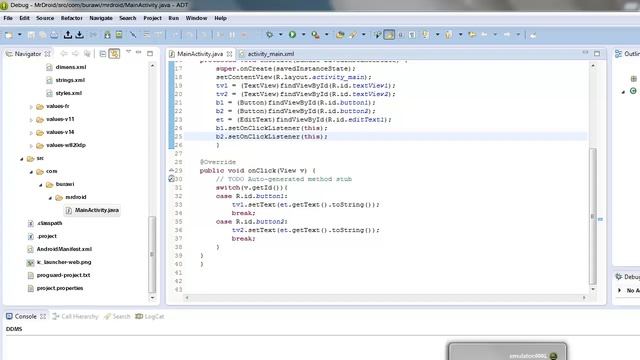The image size is (640, 360).
Task: Maximize the editor area
Action: point(597,53)
